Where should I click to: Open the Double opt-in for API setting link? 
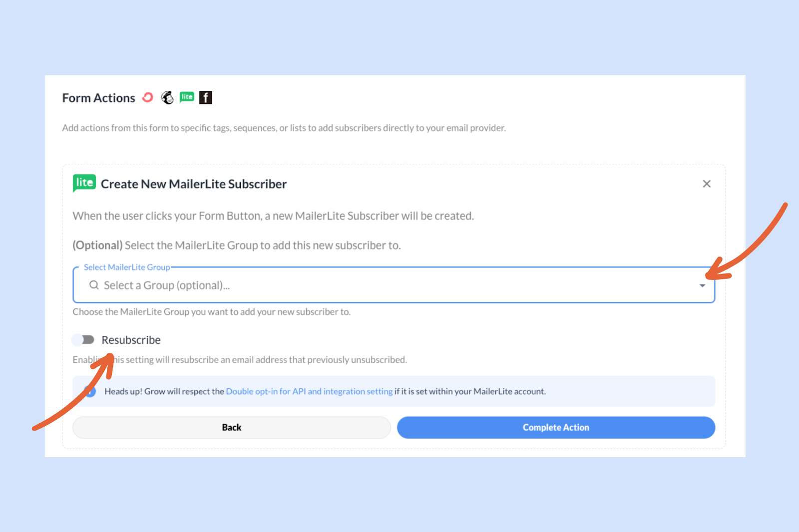(309, 391)
